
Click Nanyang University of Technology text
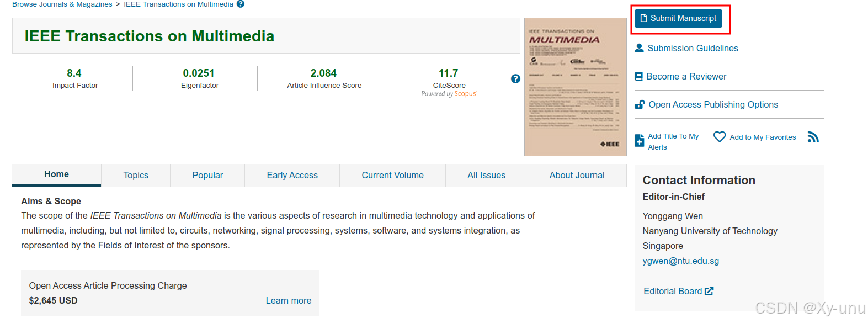(x=710, y=231)
